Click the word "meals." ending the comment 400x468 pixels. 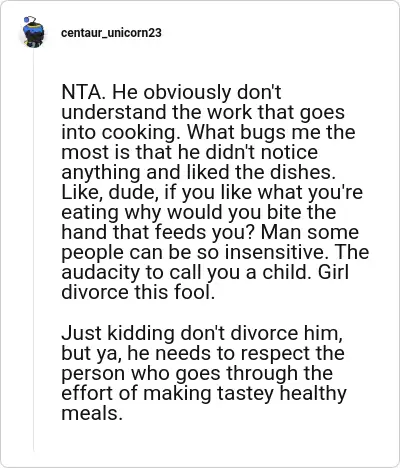click(90, 414)
